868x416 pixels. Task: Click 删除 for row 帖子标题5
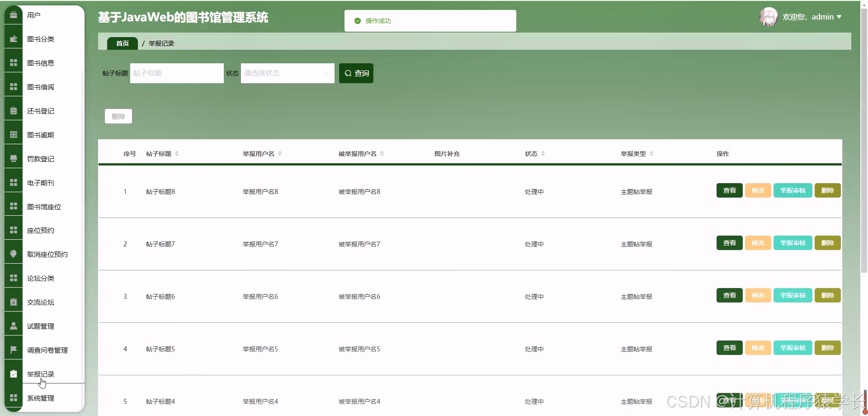point(828,348)
